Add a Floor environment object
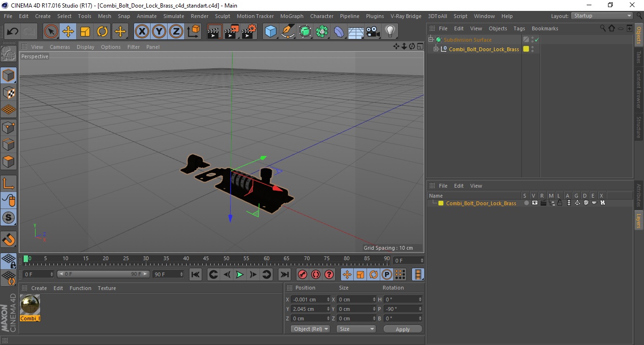644x345 pixels. click(356, 32)
